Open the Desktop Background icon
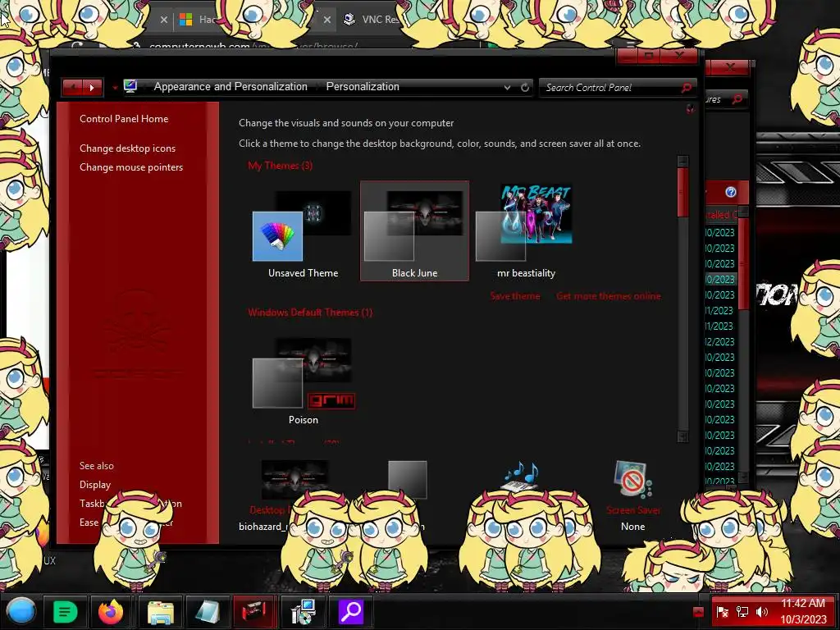 pos(294,479)
